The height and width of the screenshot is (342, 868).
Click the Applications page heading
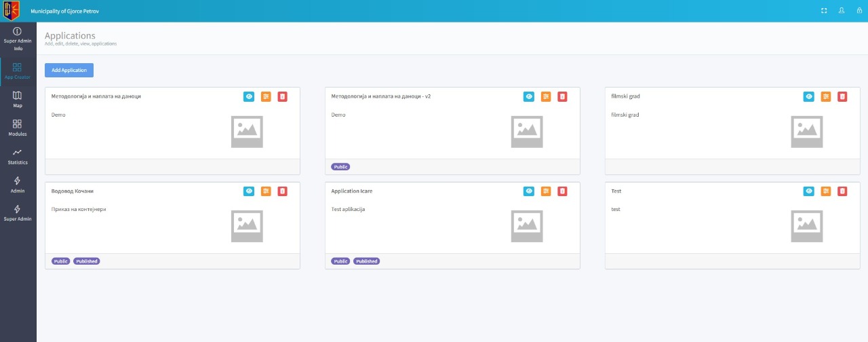[70, 35]
